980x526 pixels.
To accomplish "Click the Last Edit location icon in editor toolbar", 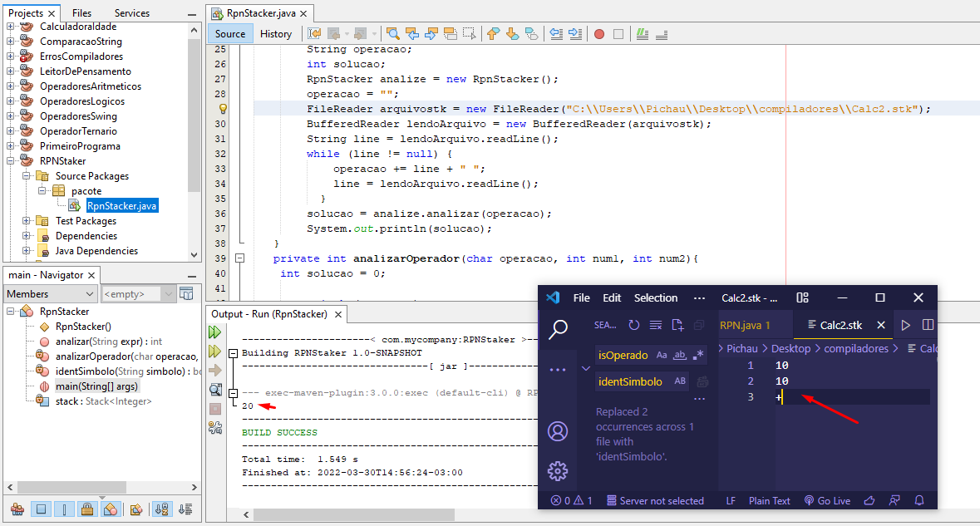I will click(314, 34).
